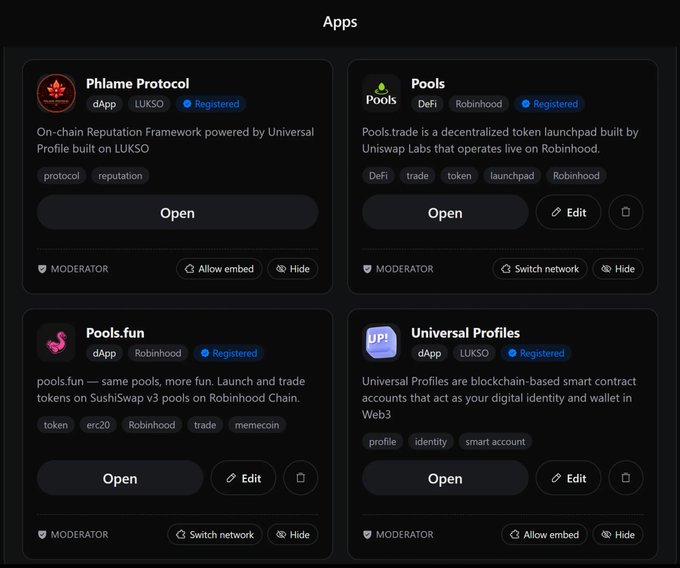Click the erc20 tag

(x=98, y=425)
